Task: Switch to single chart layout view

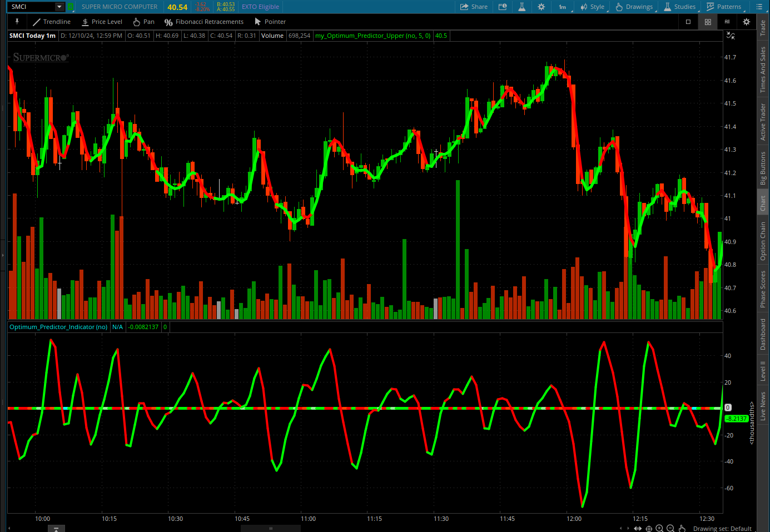Action: [688, 22]
